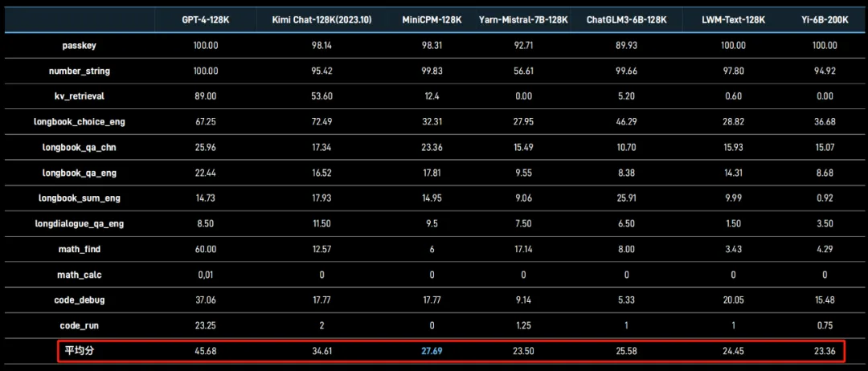868x371 pixels.
Task: Click the longdialogue_qa_eng row label
Action: tap(79, 223)
